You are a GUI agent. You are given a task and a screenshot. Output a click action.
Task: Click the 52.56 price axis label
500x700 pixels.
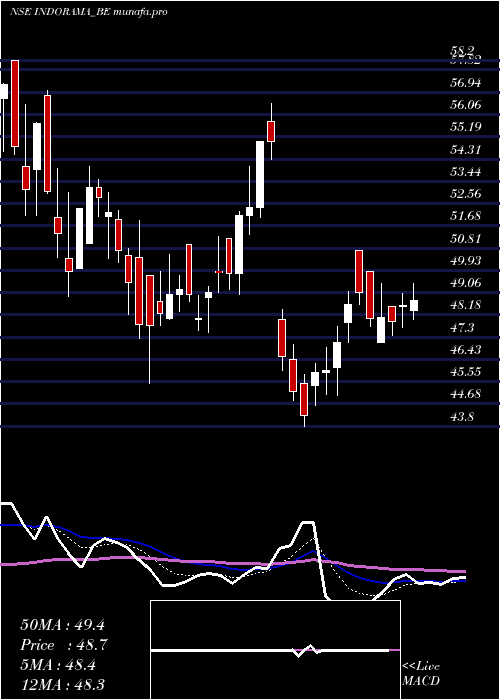(x=466, y=194)
